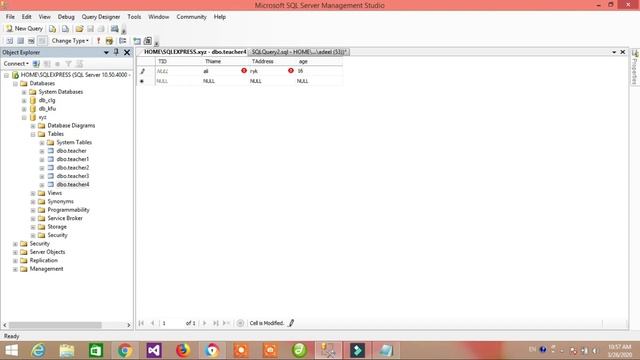Open the Community menu
640x360 pixels.
[191, 17]
